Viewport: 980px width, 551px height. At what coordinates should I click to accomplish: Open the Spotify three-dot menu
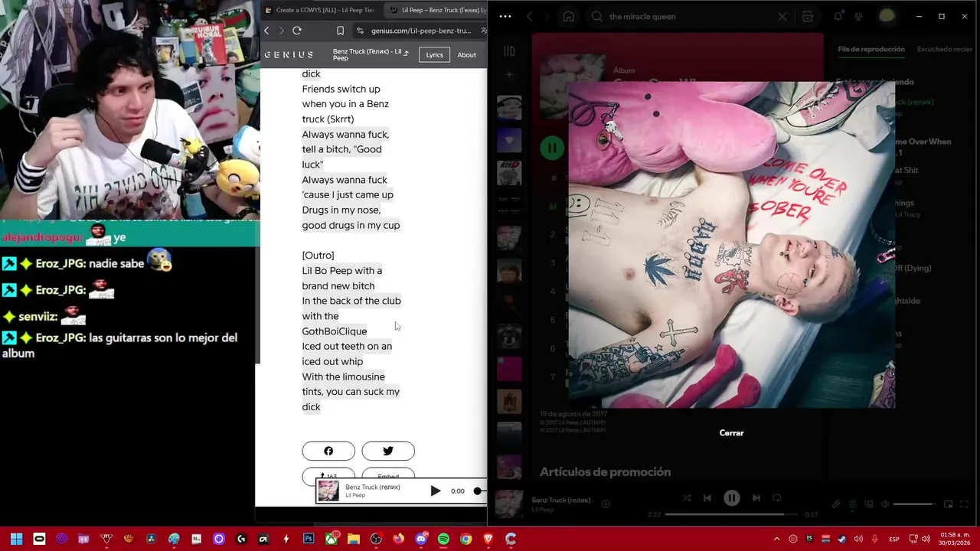tap(505, 16)
